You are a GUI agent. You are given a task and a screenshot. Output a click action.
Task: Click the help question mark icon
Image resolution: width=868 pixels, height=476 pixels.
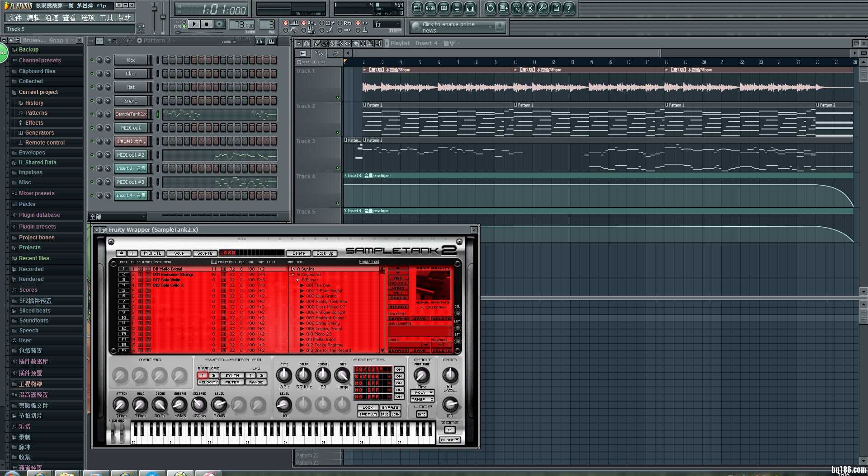[569, 8]
